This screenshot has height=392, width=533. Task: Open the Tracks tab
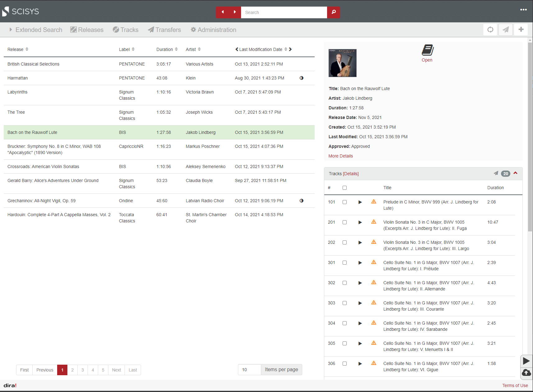[x=125, y=30]
